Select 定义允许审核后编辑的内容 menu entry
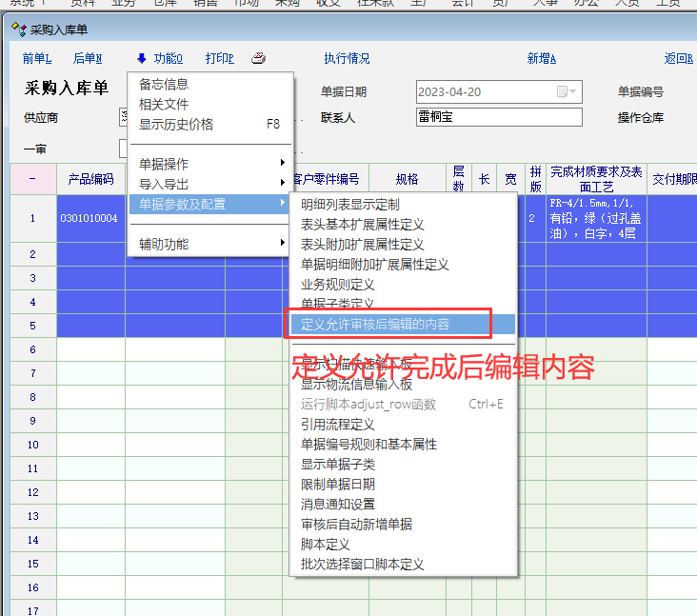 click(x=375, y=324)
